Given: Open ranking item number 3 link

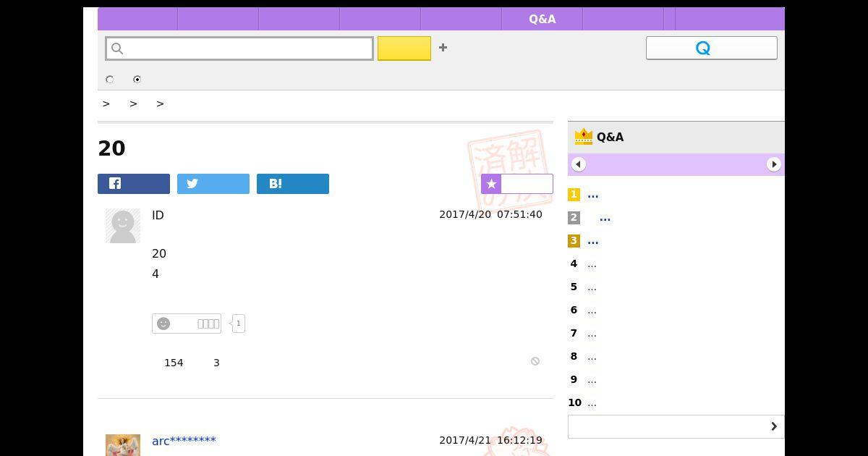Looking at the screenshot, I should pos(593,241).
